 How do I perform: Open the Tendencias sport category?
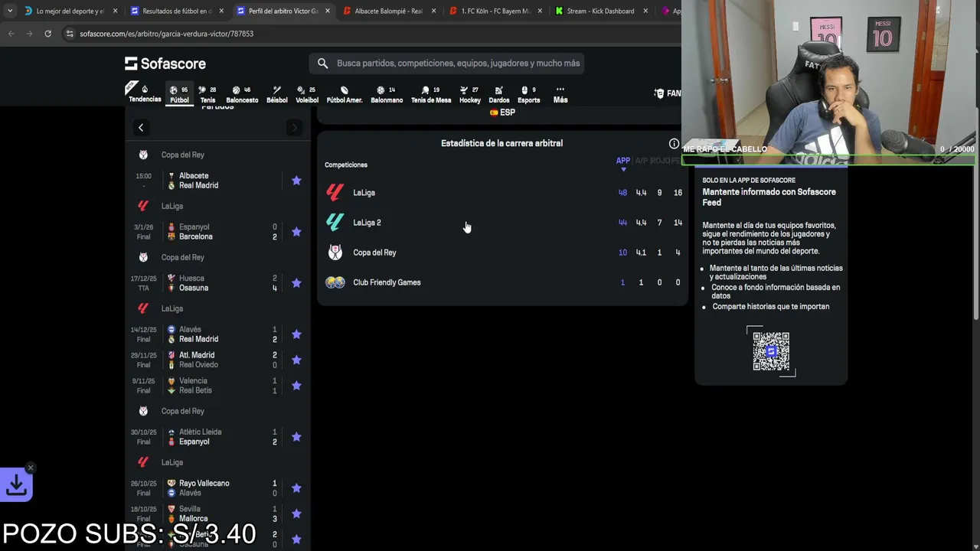coord(145,94)
